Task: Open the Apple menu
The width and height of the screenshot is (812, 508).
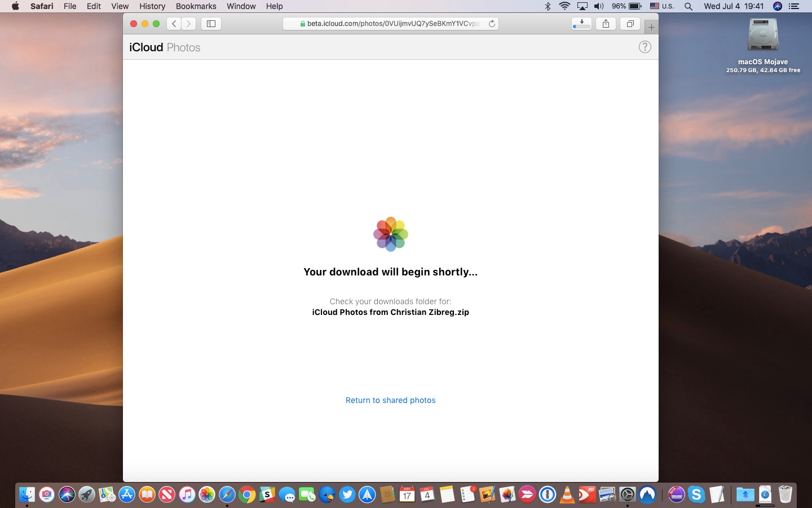Action: tap(15, 6)
